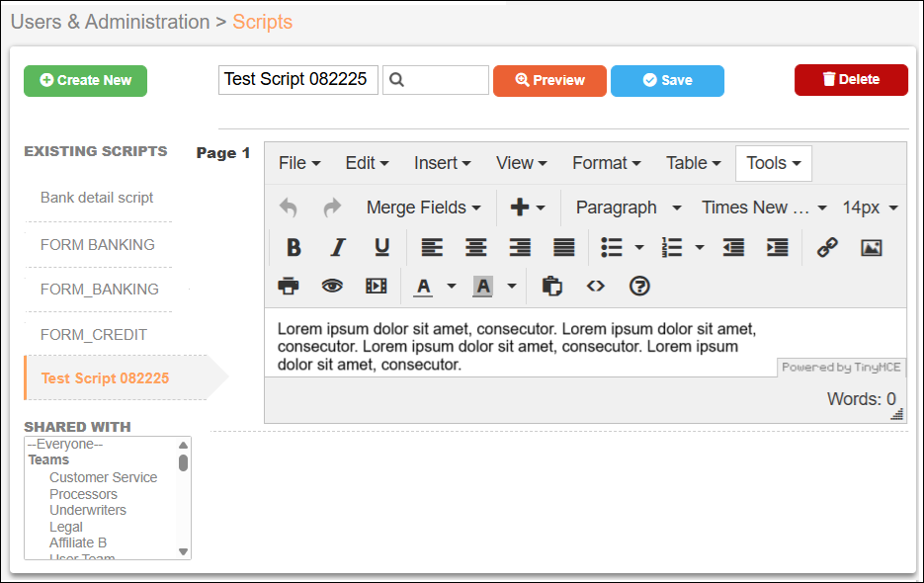Open the File menu

click(299, 163)
